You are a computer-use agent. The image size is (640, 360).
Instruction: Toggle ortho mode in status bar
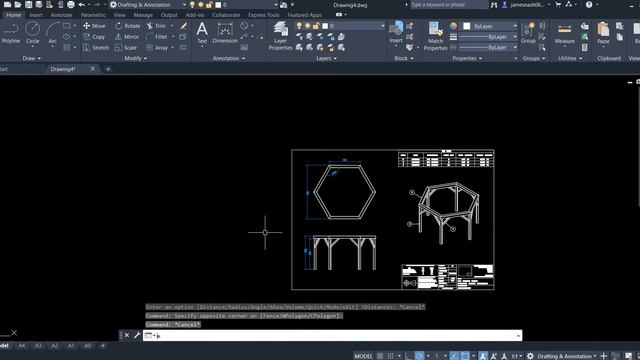408,356
